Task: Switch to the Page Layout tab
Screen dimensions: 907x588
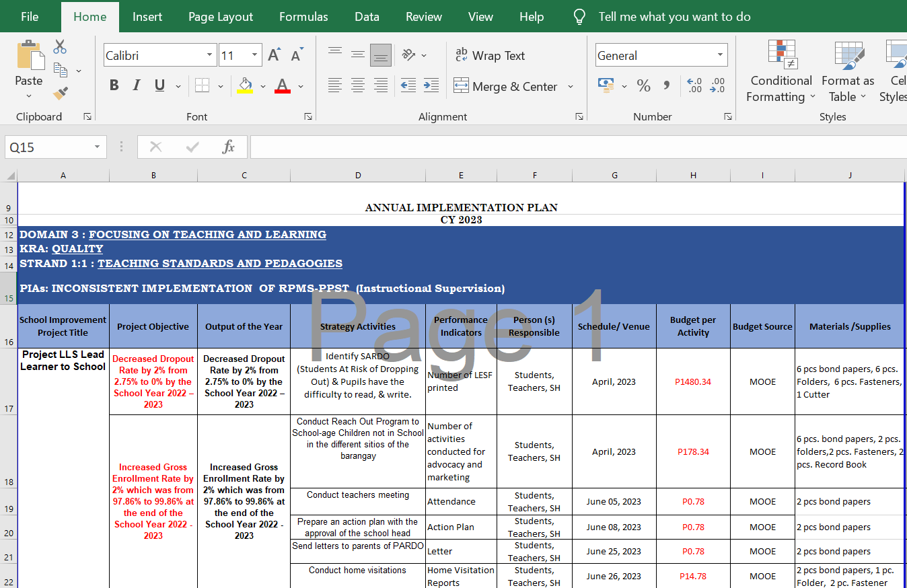Action: point(221,17)
